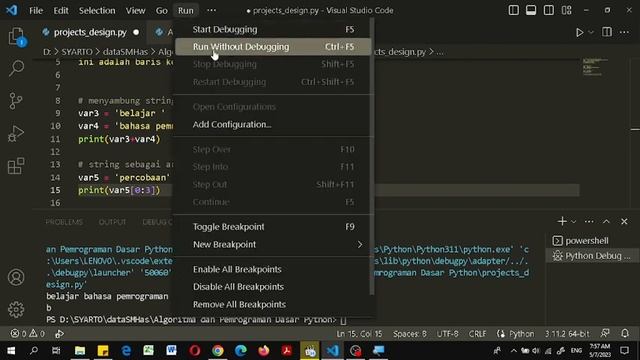Choose Run Without Debugging
Screen dimensions: 640x360
click(x=273, y=47)
